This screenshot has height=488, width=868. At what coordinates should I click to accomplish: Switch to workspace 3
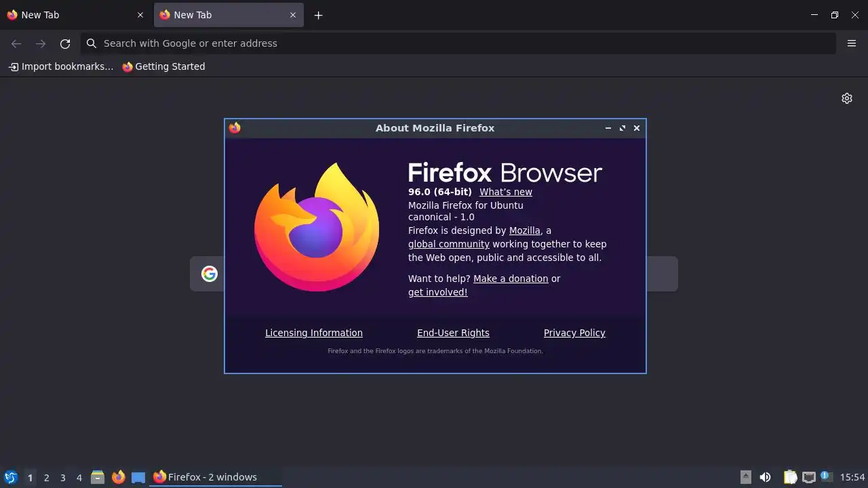(x=62, y=478)
